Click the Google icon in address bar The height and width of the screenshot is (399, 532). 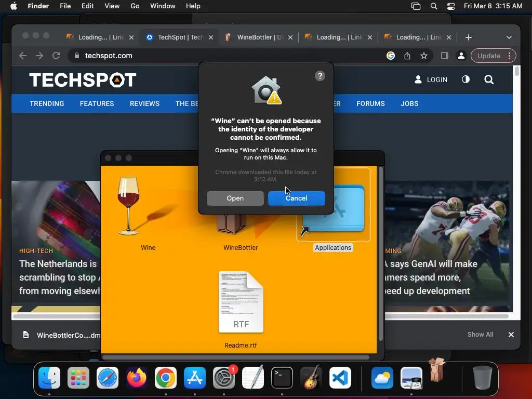pos(391,56)
